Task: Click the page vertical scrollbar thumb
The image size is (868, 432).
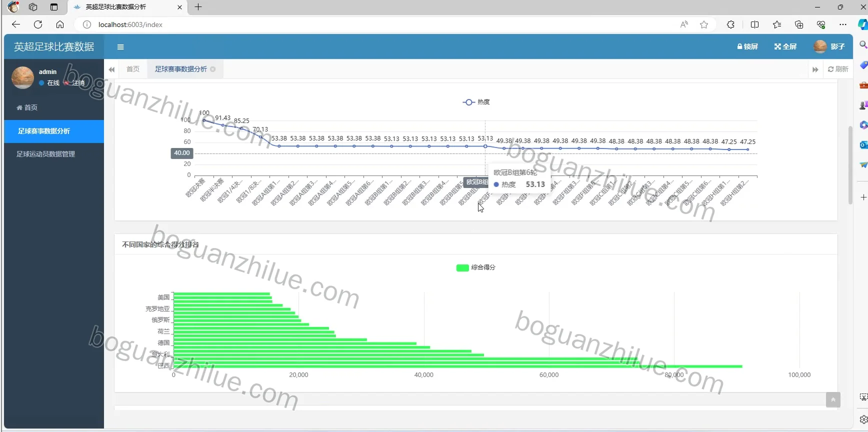Action: (850, 165)
